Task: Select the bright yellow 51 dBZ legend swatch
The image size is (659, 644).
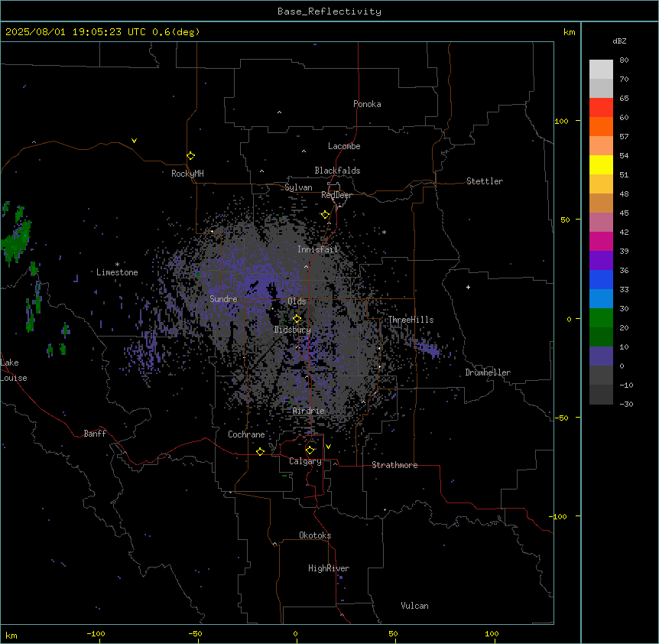Action: (601, 164)
